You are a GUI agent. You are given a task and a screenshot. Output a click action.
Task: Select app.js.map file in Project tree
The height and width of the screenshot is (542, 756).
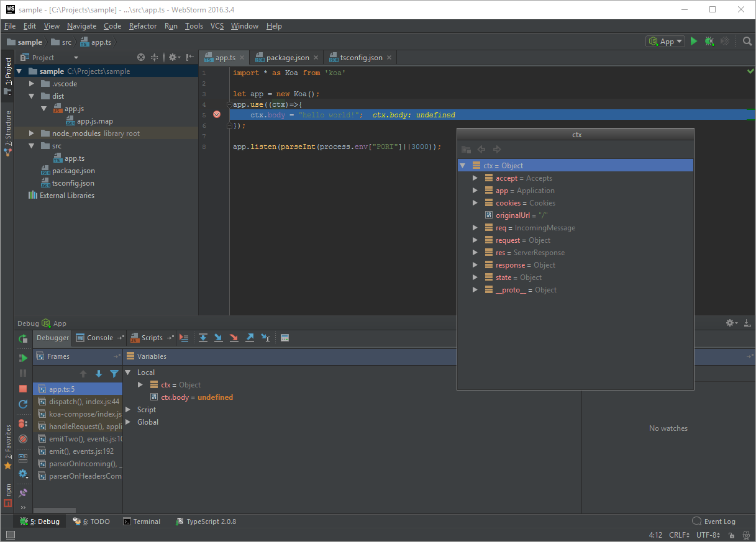click(89, 121)
